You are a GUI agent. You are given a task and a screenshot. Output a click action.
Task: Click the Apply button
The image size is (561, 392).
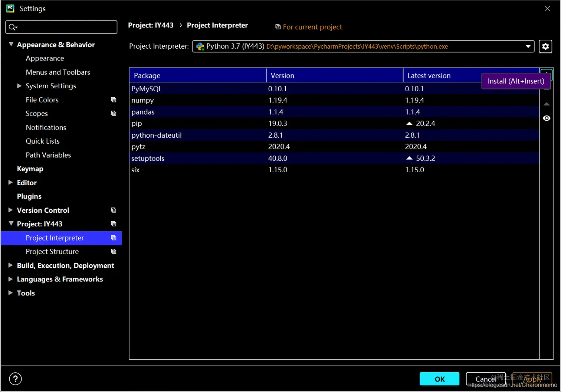[532, 379]
